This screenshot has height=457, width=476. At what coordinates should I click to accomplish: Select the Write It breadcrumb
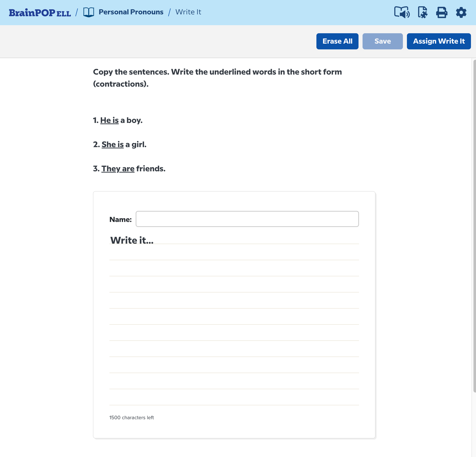188,12
